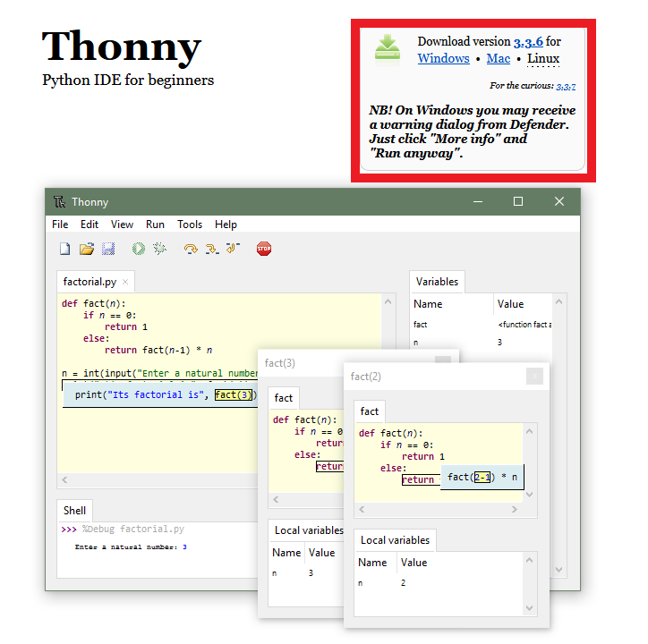Save the file with the floppy disk icon

(x=108, y=249)
